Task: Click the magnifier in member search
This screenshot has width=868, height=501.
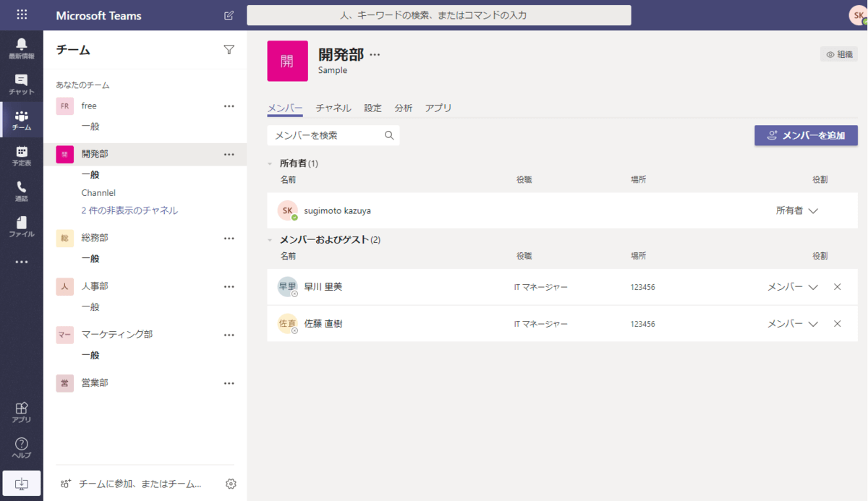Action: [389, 135]
